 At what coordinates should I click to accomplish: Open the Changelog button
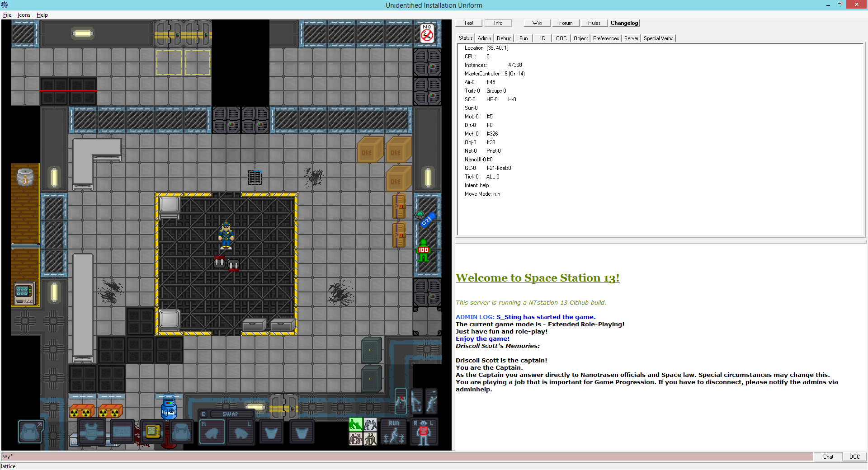tap(624, 23)
